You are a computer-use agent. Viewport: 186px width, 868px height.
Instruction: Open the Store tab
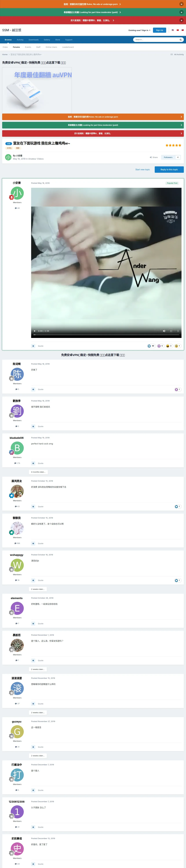coord(58,40)
